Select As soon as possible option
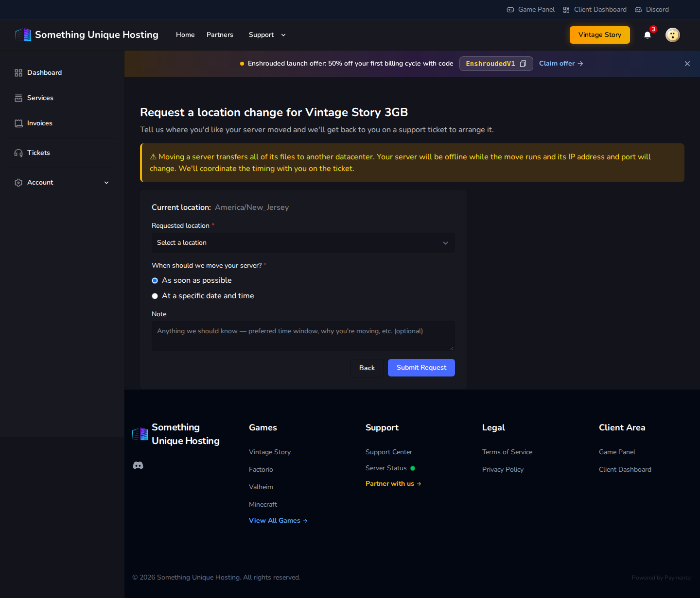This screenshot has width=700, height=598. pyautogui.click(x=155, y=281)
